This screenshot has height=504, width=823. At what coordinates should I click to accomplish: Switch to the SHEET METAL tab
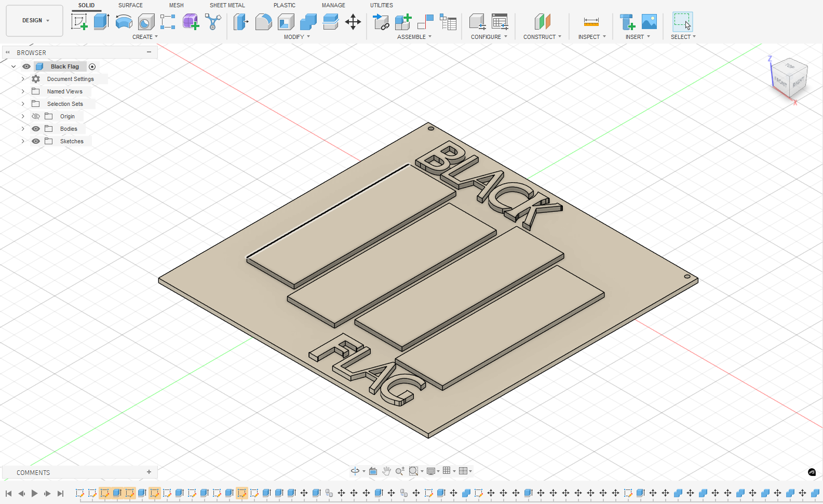227,5
